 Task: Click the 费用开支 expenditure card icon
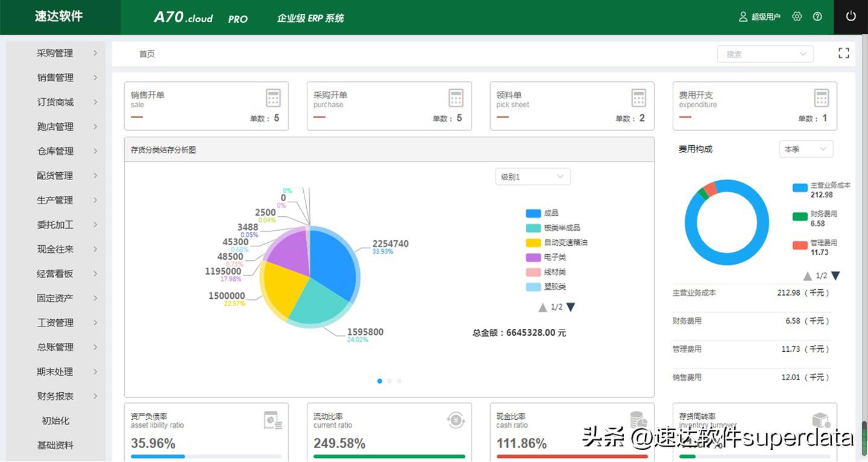click(821, 98)
